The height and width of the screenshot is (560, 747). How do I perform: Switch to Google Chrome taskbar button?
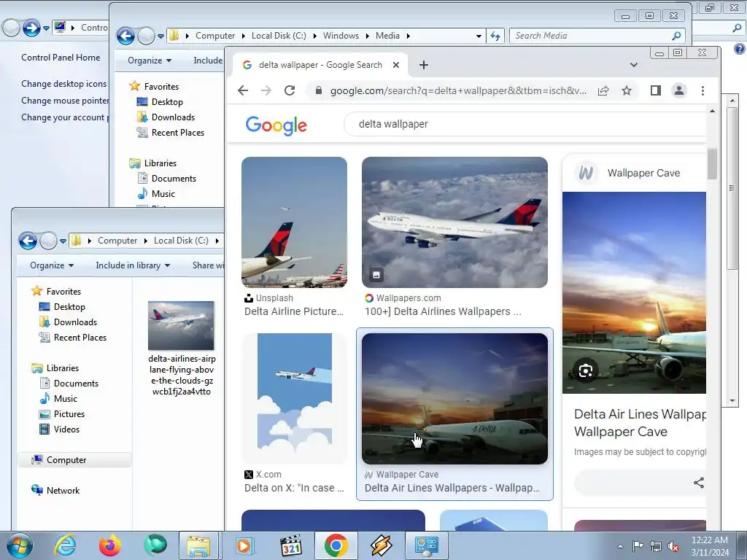tap(336, 545)
